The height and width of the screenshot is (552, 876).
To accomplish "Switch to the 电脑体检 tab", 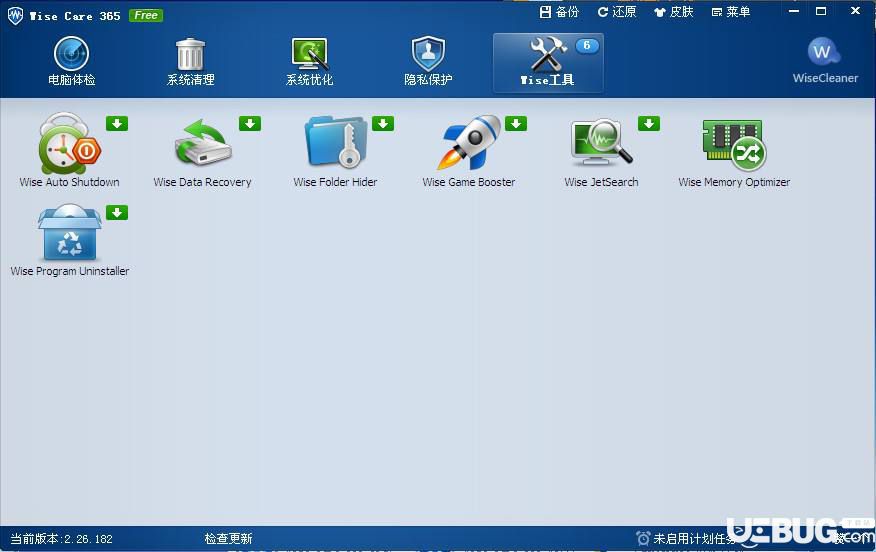I will (72, 61).
